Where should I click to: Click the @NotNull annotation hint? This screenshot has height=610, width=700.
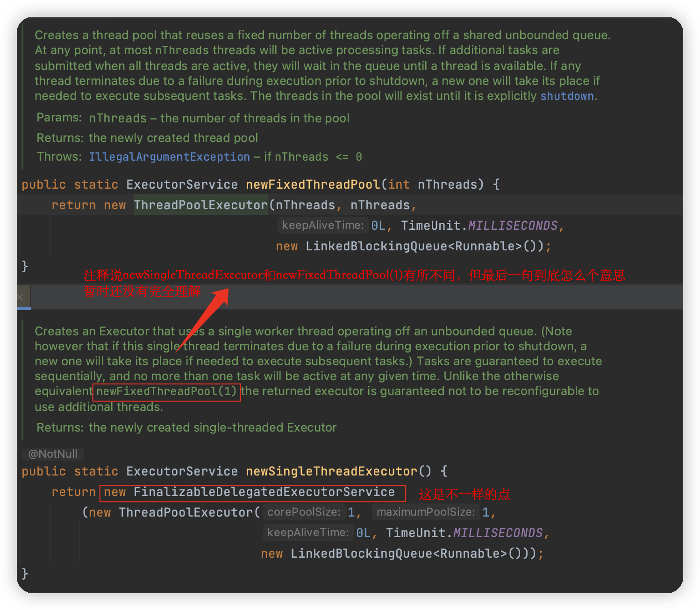[x=53, y=454]
